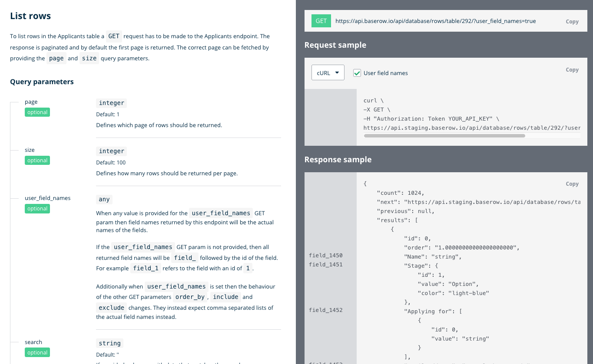Click the field_1451 label in response sample

coord(325,265)
